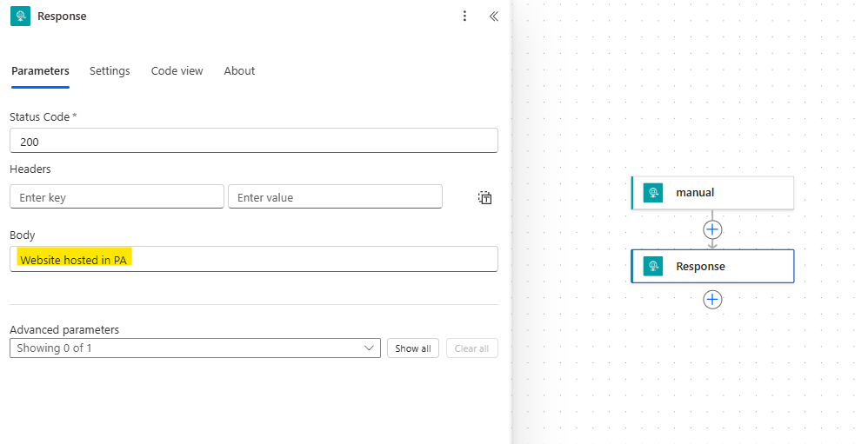Click the manual trigger node icon
Screen dimensions: 868x444
[653, 192]
